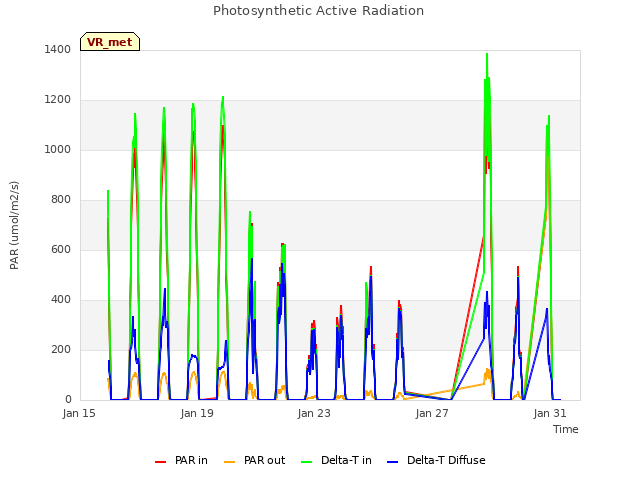Click the blue Delta-T Diffuse legend swatch
Viewport: 640px width, 480px height.
pyautogui.click(x=392, y=462)
